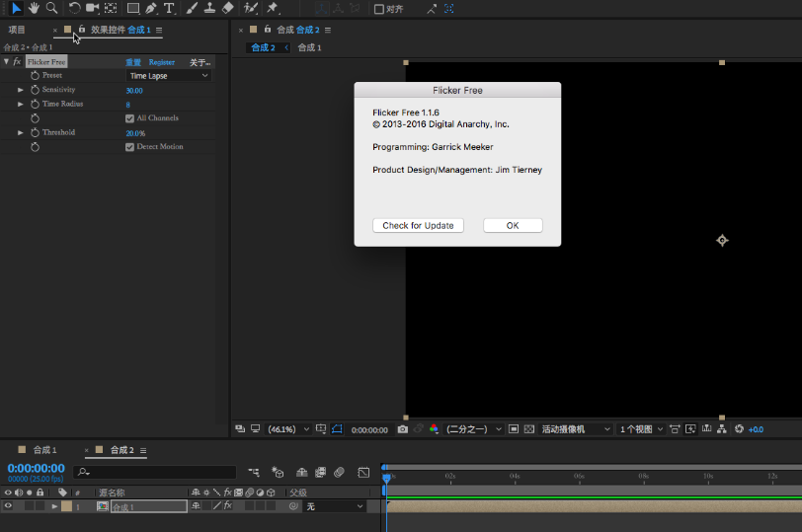Image resolution: width=802 pixels, height=532 pixels.
Task: Collapse the Flicker Free effect
Action: point(6,62)
